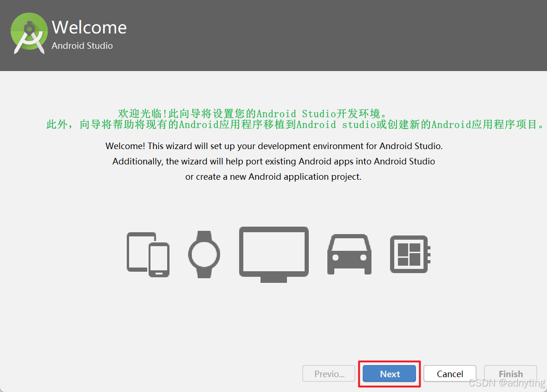Viewport: 547px width, 392px height.
Task: Click the "Welcome! This wizard will set up" line
Action: click(274, 146)
